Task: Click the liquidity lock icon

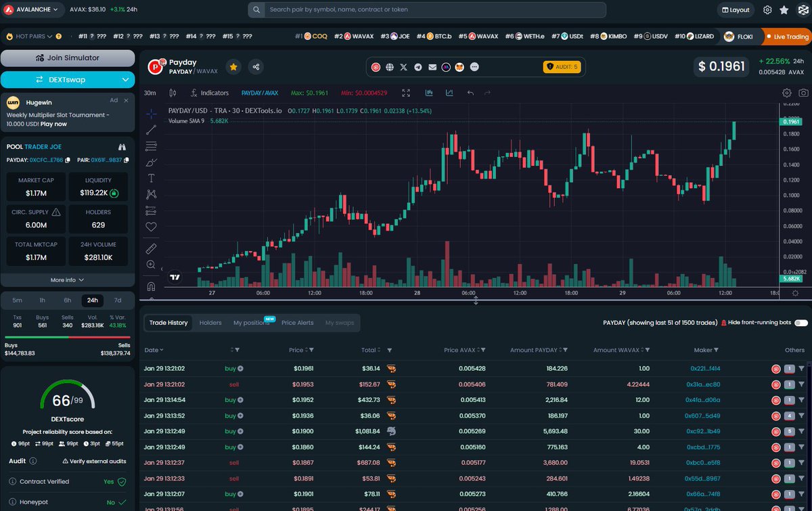Action: point(114,193)
